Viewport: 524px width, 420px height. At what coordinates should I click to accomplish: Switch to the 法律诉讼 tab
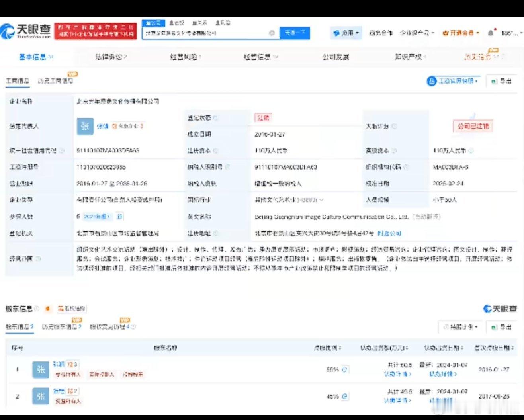pos(110,57)
